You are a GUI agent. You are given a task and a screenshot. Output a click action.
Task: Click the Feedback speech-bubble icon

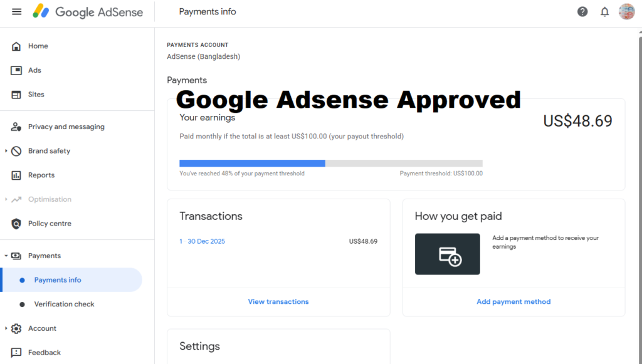(x=17, y=352)
